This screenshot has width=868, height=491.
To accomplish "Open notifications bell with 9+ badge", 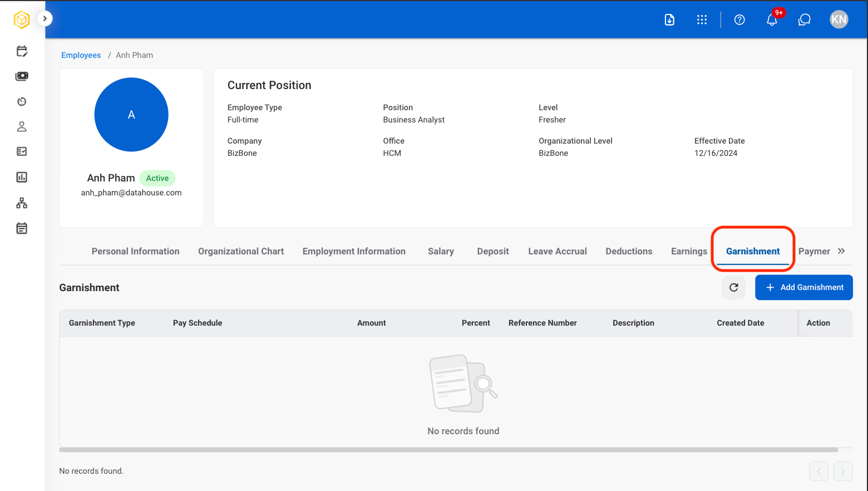I will (772, 19).
